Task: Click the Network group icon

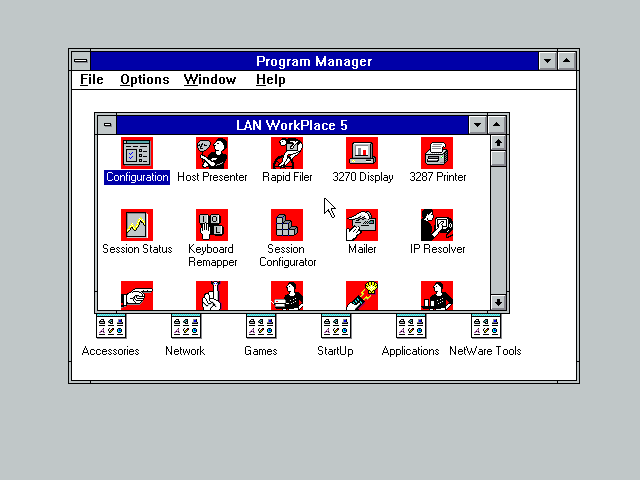Action: tap(186, 326)
